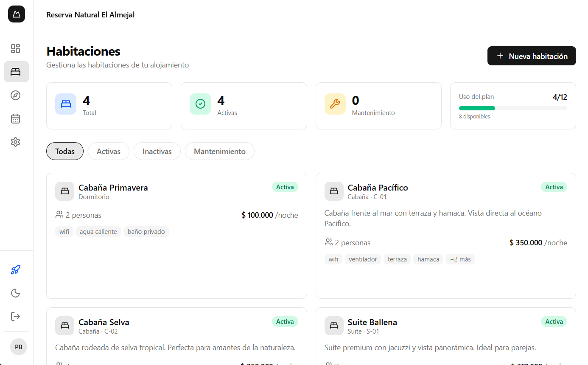588x365 pixels.
Task: Click the mountain logo icon in sidebar
Action: point(16,14)
